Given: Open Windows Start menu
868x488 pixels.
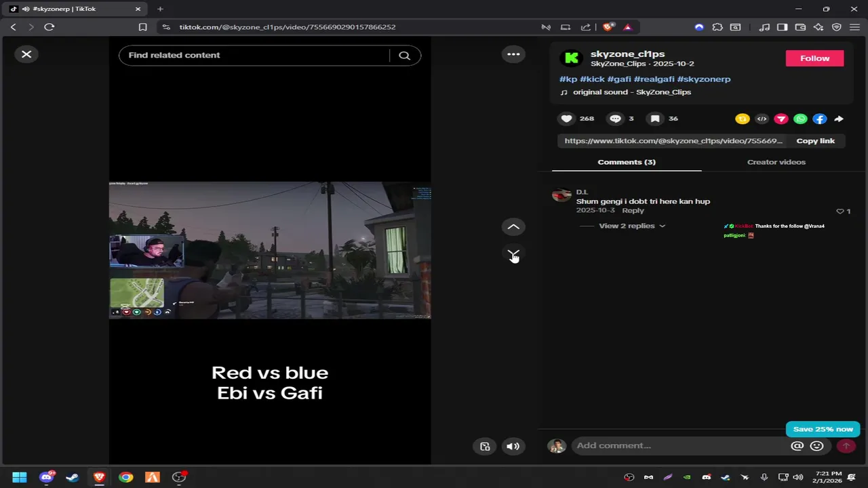Looking at the screenshot, I should [19, 477].
